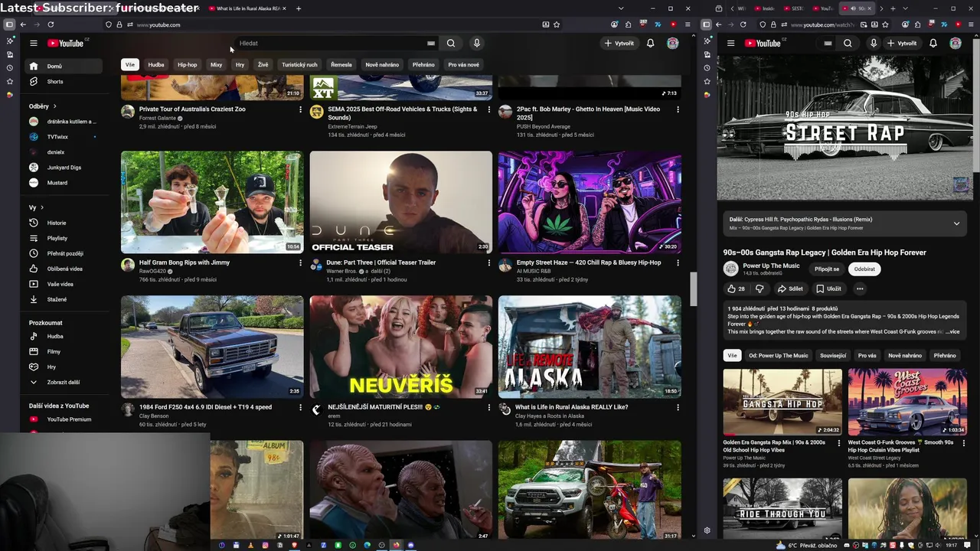Open options menu for Dune Part Three video
980x551 pixels.
pyautogui.click(x=488, y=262)
